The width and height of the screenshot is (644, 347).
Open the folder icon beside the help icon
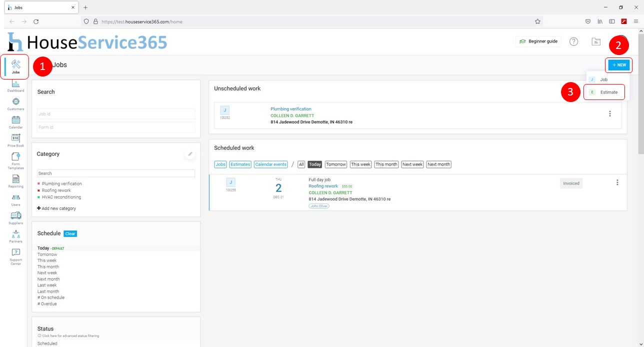point(596,41)
